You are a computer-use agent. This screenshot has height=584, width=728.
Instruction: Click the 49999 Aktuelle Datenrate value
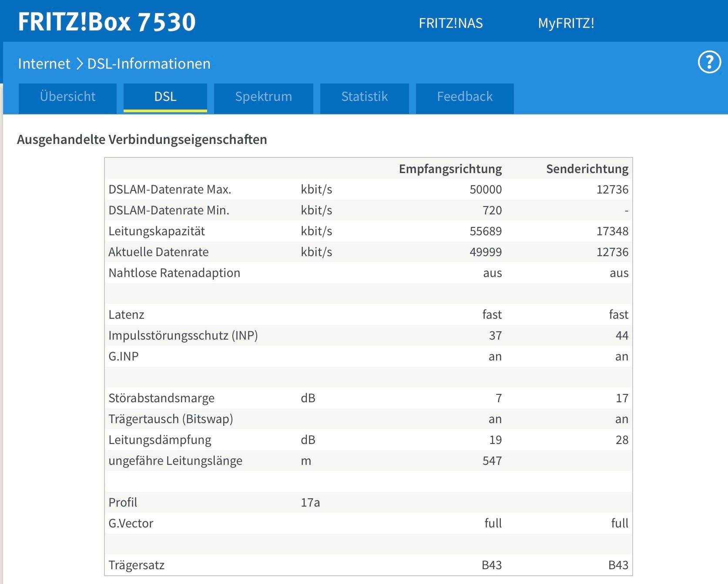[486, 252]
